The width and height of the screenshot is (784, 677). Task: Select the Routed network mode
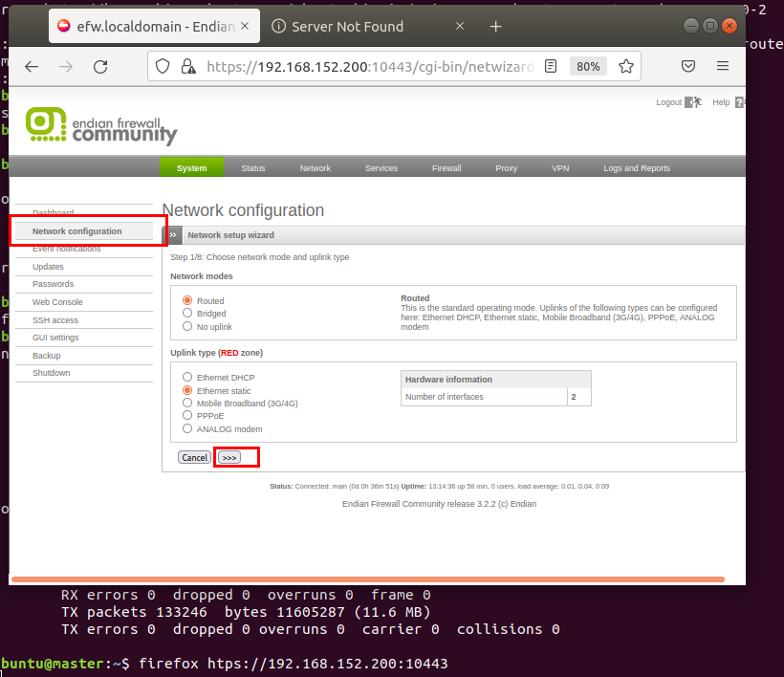point(187,300)
